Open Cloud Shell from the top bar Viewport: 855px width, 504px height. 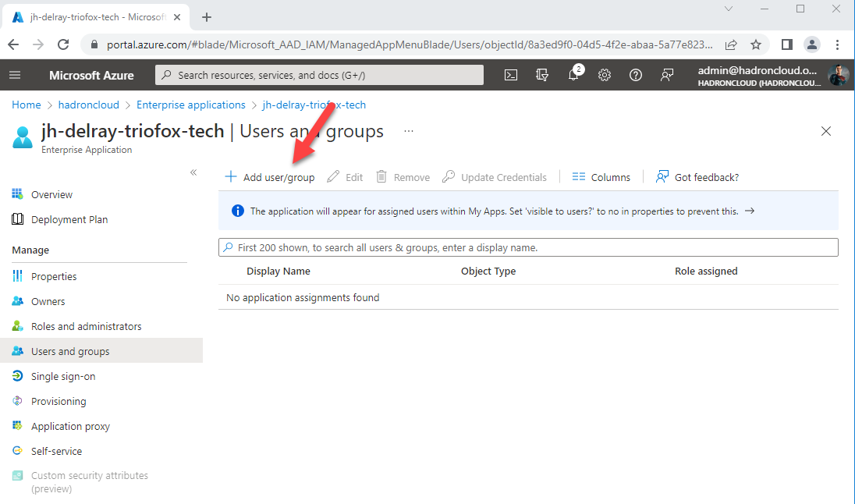(x=511, y=75)
